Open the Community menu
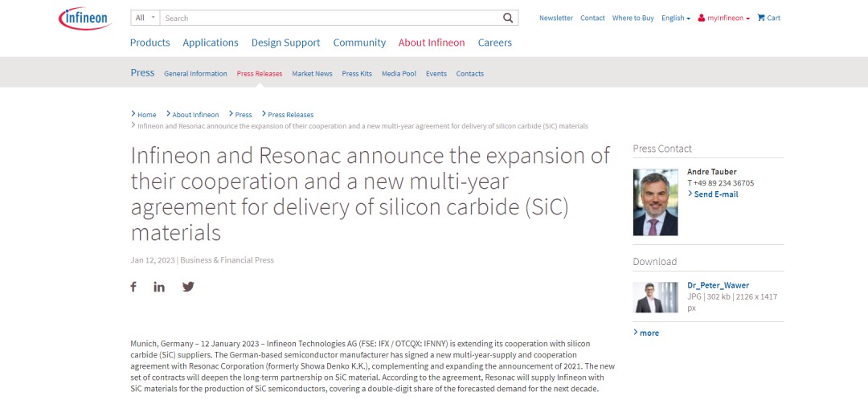Image resolution: width=868 pixels, height=400 pixels. pyautogui.click(x=359, y=43)
